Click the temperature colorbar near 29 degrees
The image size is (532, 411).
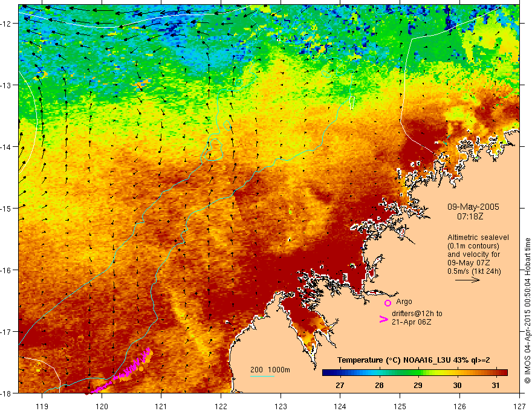pos(418,373)
